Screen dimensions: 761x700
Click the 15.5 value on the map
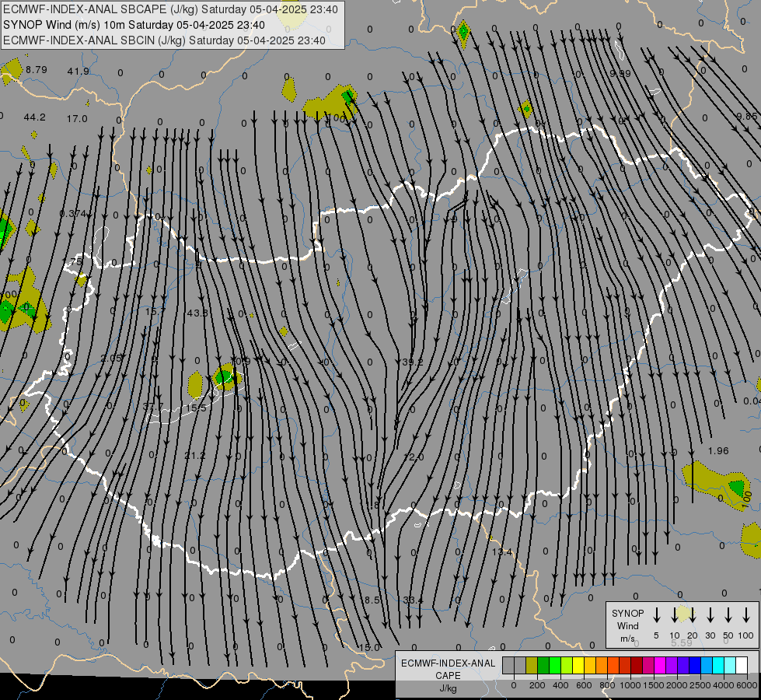tap(196, 408)
